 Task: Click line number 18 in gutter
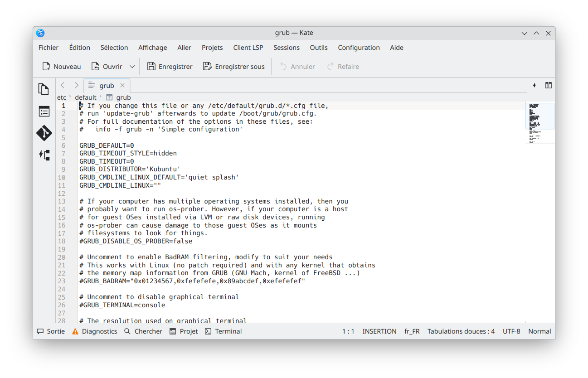point(62,241)
